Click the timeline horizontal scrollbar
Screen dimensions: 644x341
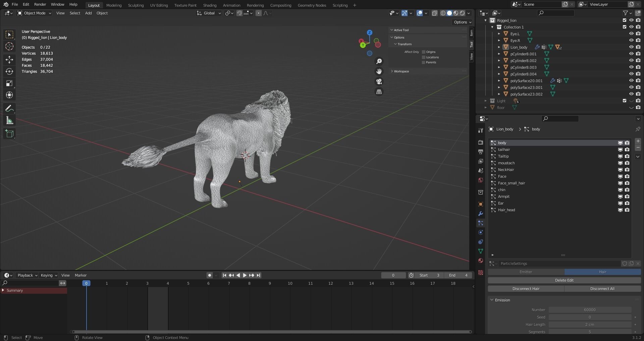272,332
